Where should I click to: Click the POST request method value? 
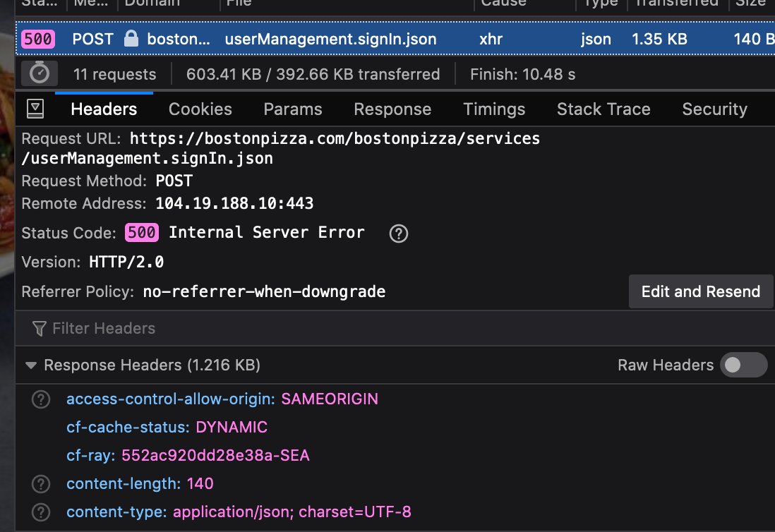(x=174, y=181)
